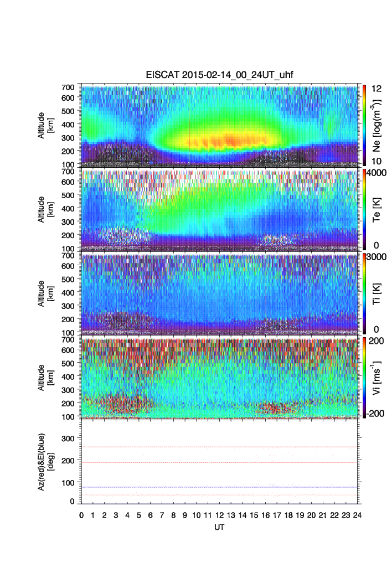392x588 pixels.
Task: Click the blue elevation line in the bottom panel
Action: point(219,487)
